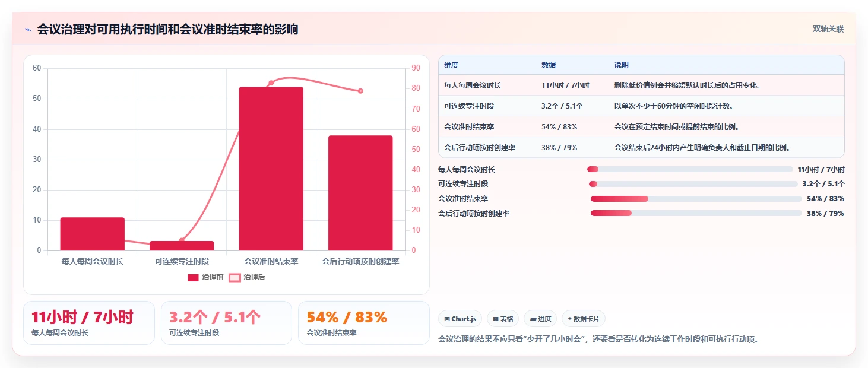Click the dashboard title about 会议治理
The image size is (868, 368).
(x=167, y=30)
